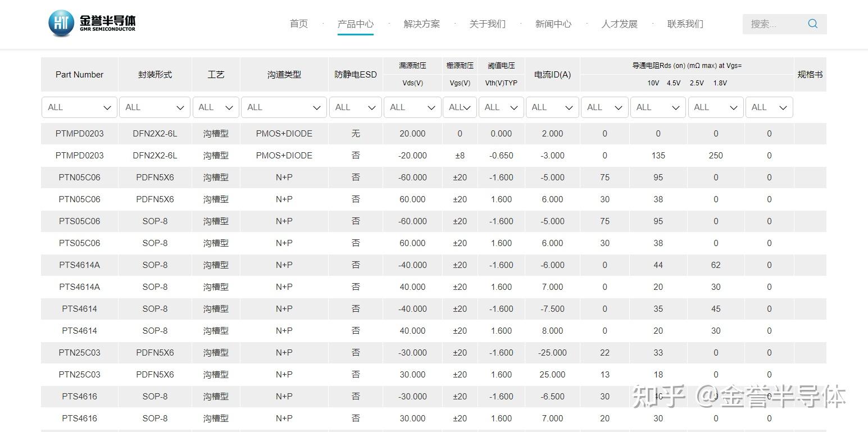The width and height of the screenshot is (868, 432).
Task: Expand the 4.5V Rds(on) filter dropdown
Action: click(x=658, y=107)
